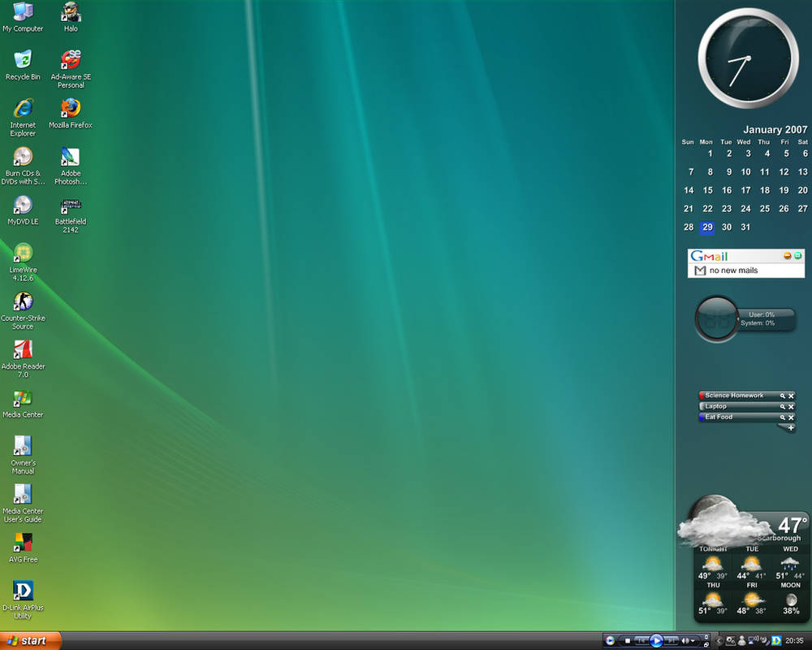Select the THU forecast in weather widget
This screenshot has height=650, width=812.
point(713,599)
